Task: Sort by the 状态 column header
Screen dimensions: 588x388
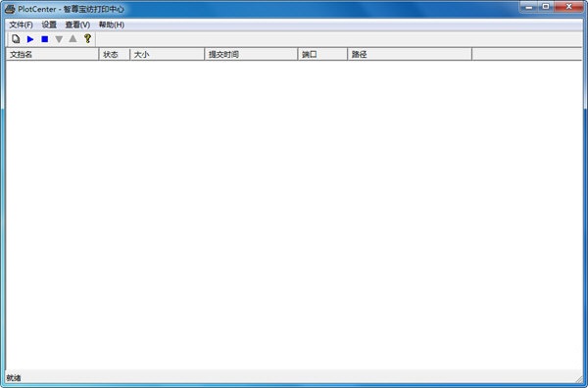Action: [x=115, y=54]
